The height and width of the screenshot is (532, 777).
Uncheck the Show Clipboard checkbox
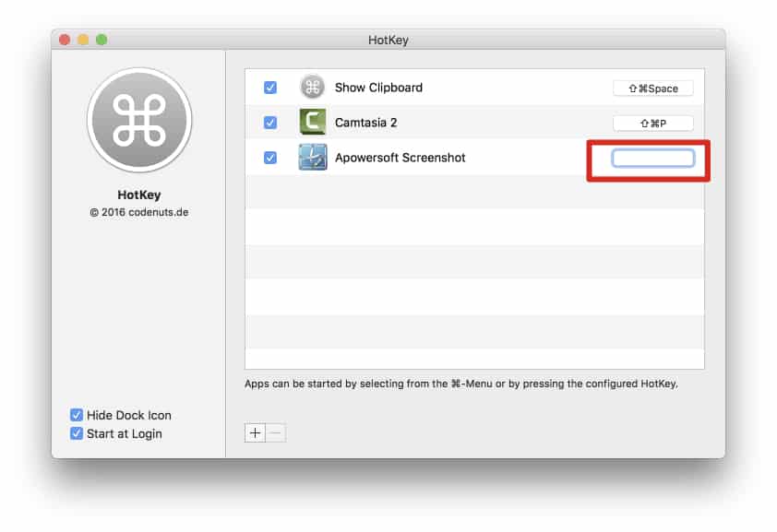[x=270, y=88]
